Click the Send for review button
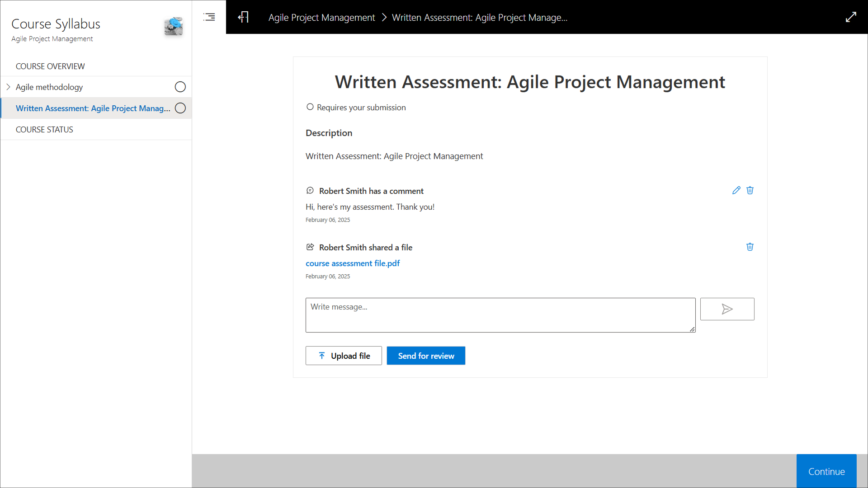 click(426, 356)
